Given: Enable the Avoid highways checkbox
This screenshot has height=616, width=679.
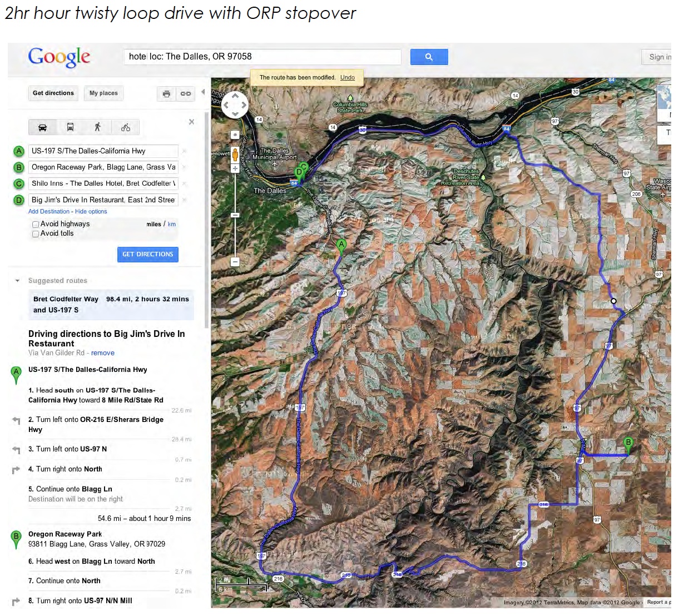Looking at the screenshot, I should [36, 225].
